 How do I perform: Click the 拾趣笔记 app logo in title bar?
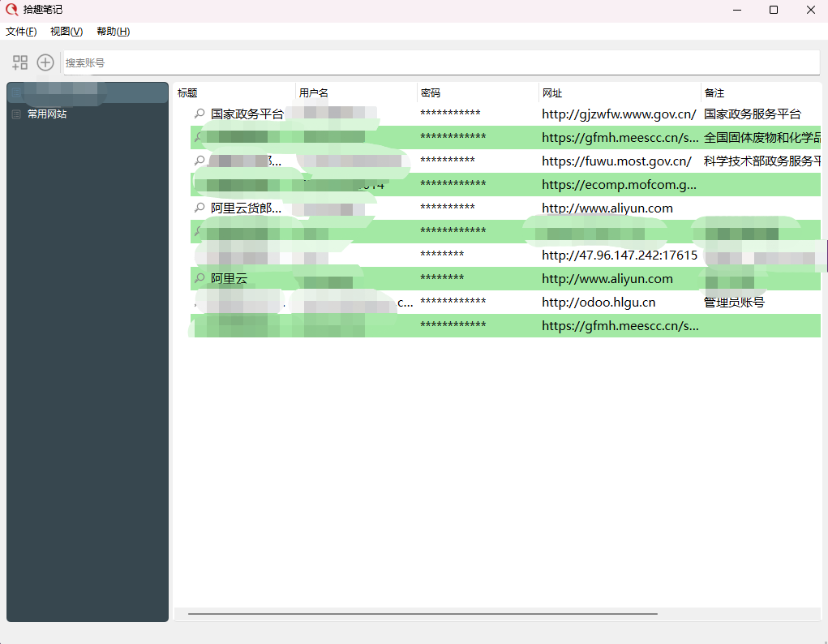(x=11, y=10)
